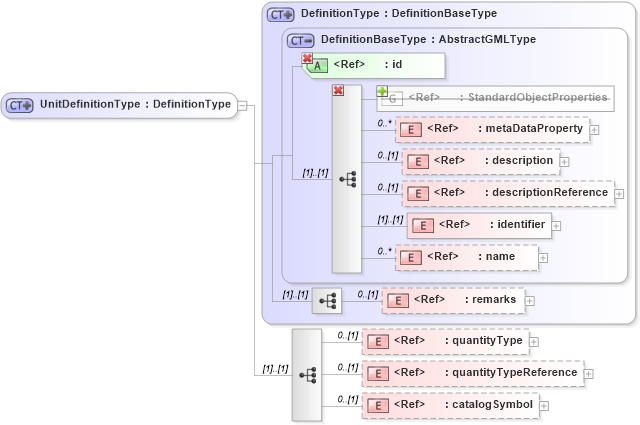Click the 0..[1] cardinality beside quantityType

tap(348, 336)
